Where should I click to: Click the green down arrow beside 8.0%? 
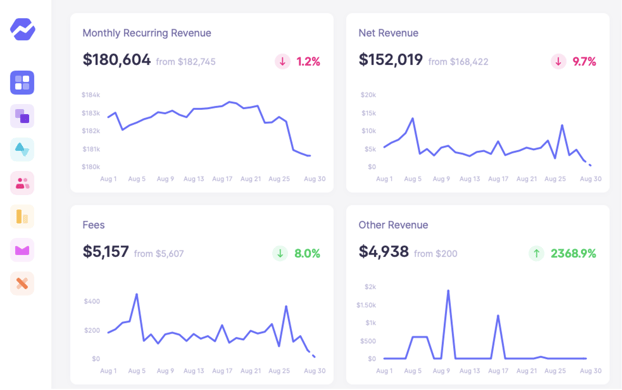280,253
